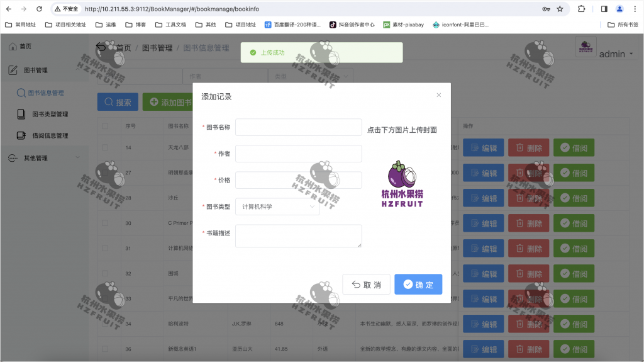Viewport: 644px width, 362px height.
Task: Click 编辑 for row 34 哈利波特
Action: (x=484, y=324)
